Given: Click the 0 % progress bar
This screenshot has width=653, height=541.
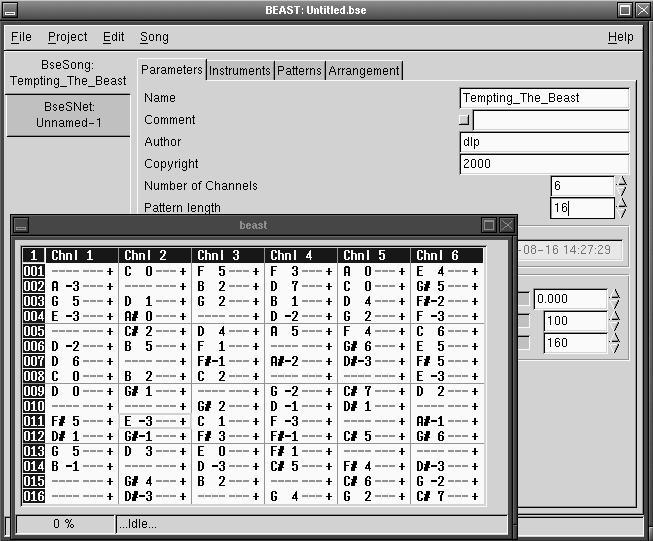Looking at the screenshot, I should (65, 524).
